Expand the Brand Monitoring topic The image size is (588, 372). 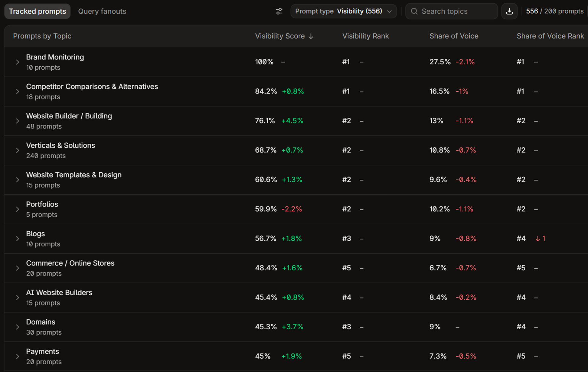click(18, 62)
